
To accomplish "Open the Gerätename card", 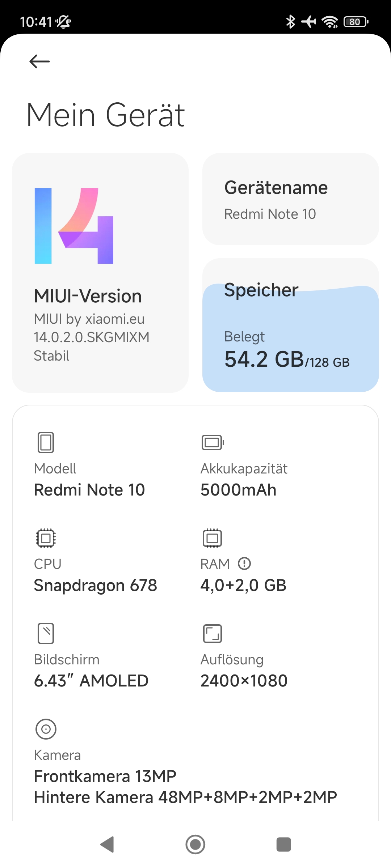I will tap(290, 199).
